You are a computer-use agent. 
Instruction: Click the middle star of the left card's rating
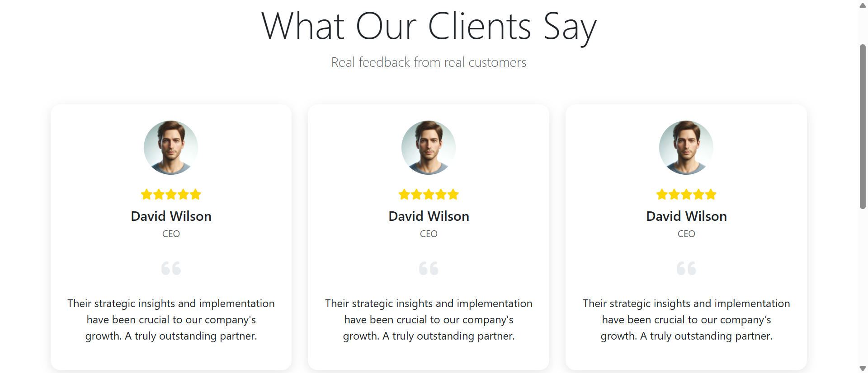point(171,194)
